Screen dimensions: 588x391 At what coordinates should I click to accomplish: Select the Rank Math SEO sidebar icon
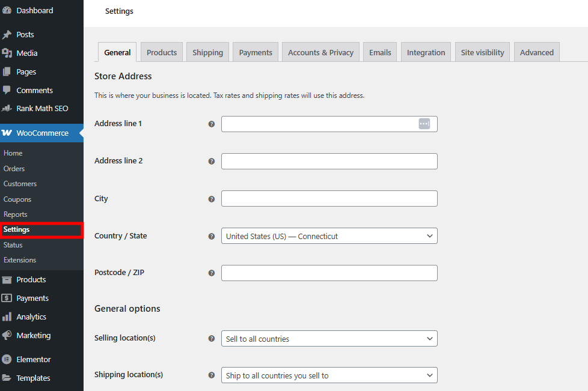(x=8, y=108)
